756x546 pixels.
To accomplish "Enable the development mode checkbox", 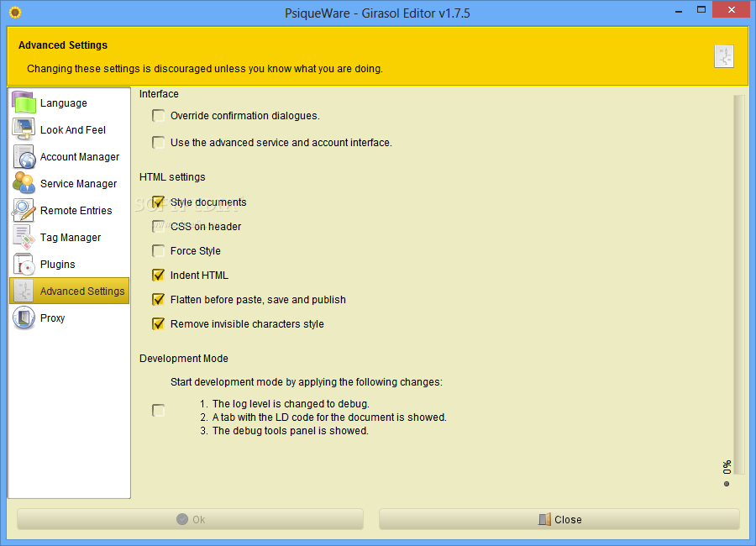I will [x=158, y=411].
